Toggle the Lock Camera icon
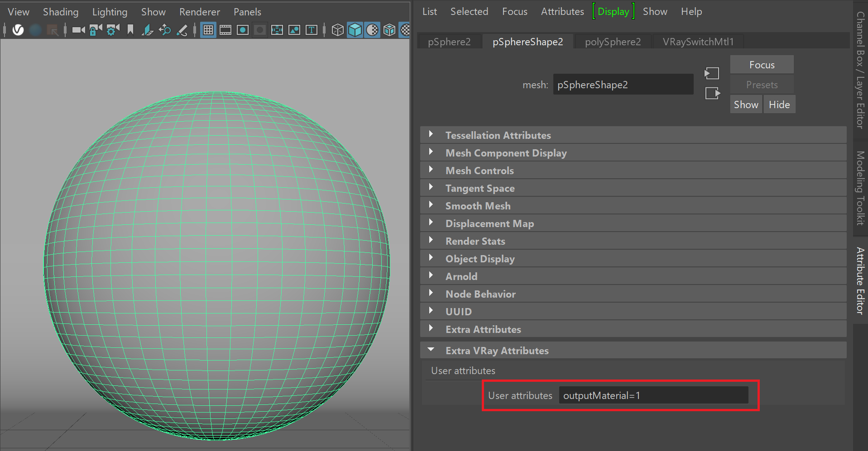Viewport: 868px width, 451px height. [96, 30]
